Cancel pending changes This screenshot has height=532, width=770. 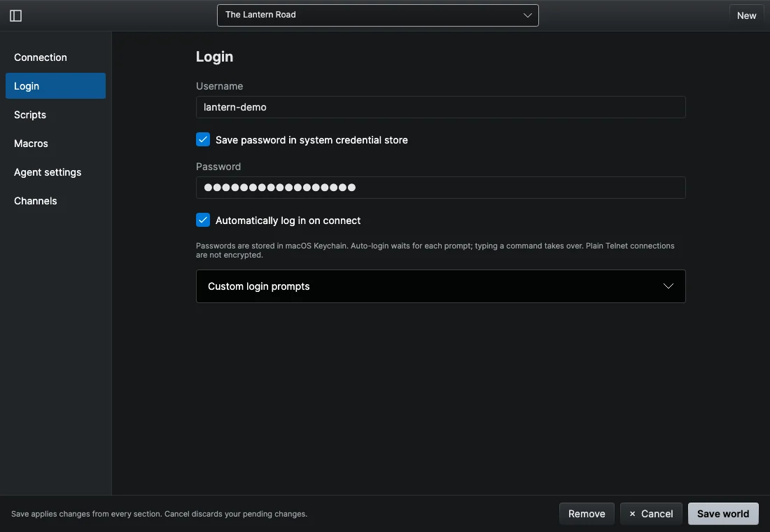tap(651, 514)
